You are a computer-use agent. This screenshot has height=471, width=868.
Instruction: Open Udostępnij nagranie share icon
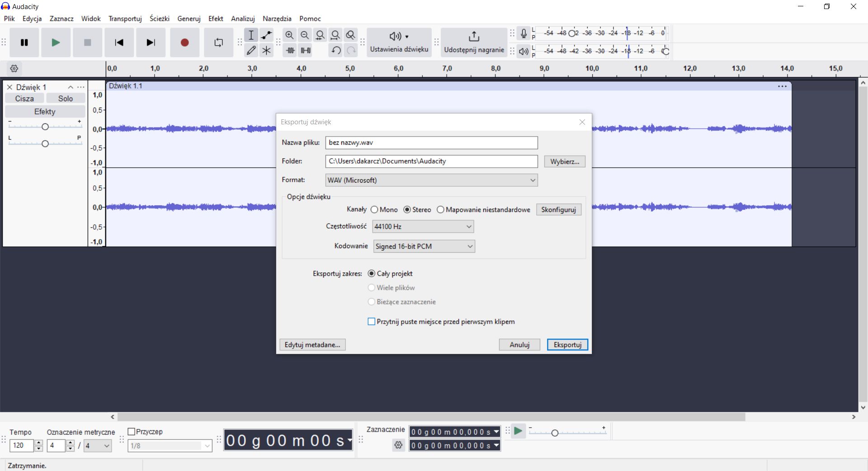pyautogui.click(x=474, y=36)
